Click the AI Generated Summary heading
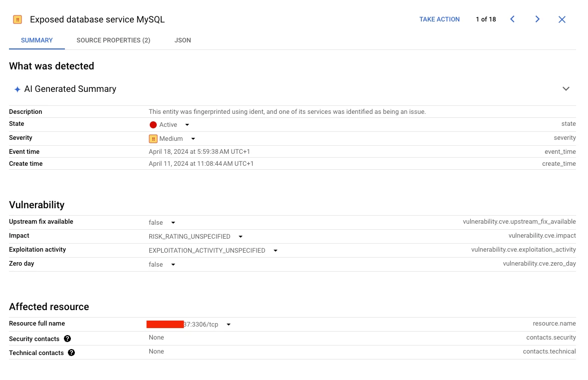The image size is (588, 380). pos(70,89)
